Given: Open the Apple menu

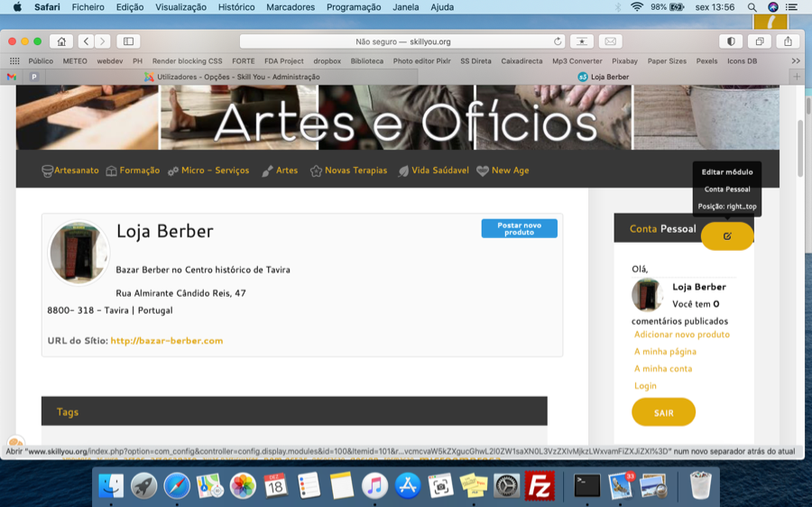Looking at the screenshot, I should coord(17,7).
